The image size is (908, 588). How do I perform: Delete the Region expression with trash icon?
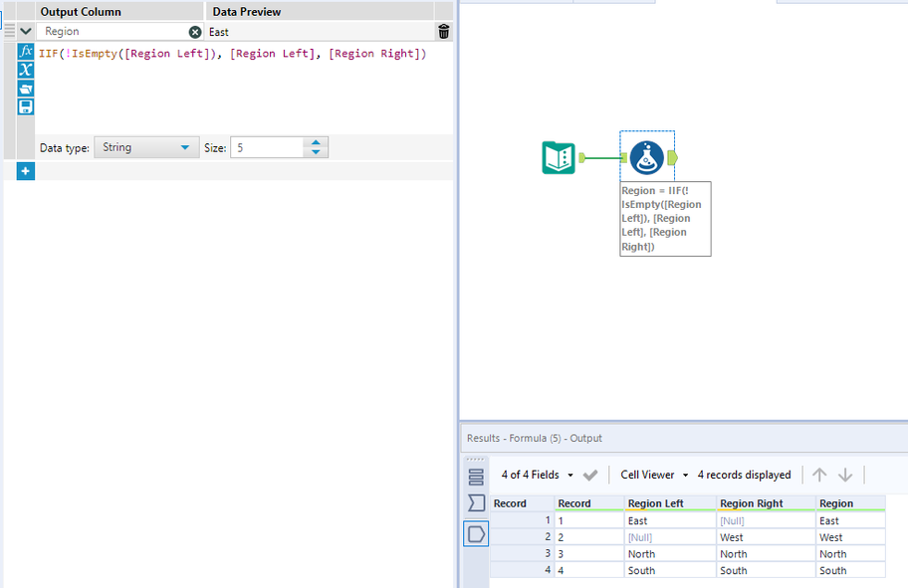444,32
